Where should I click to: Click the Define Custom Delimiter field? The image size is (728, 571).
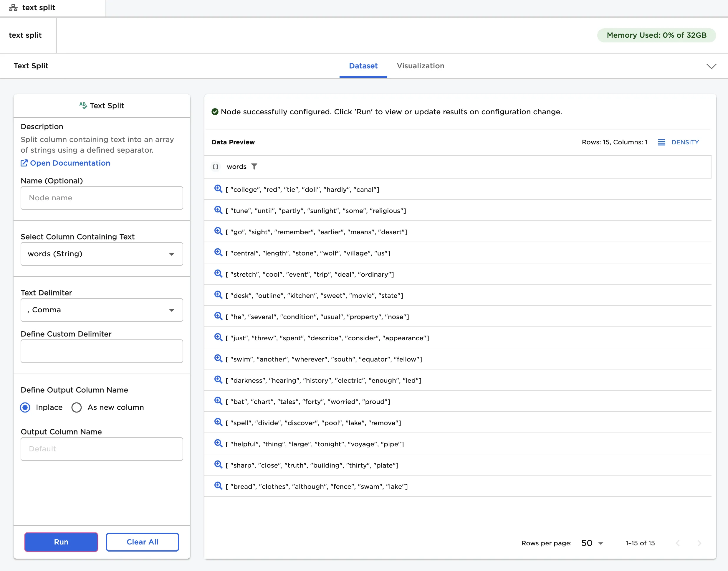[x=102, y=351]
